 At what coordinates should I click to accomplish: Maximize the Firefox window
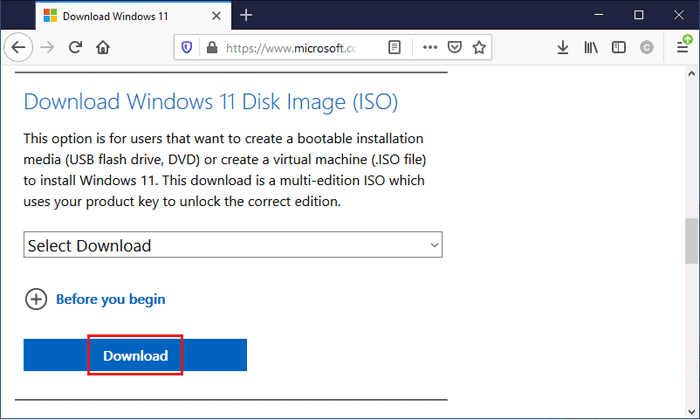click(x=639, y=15)
